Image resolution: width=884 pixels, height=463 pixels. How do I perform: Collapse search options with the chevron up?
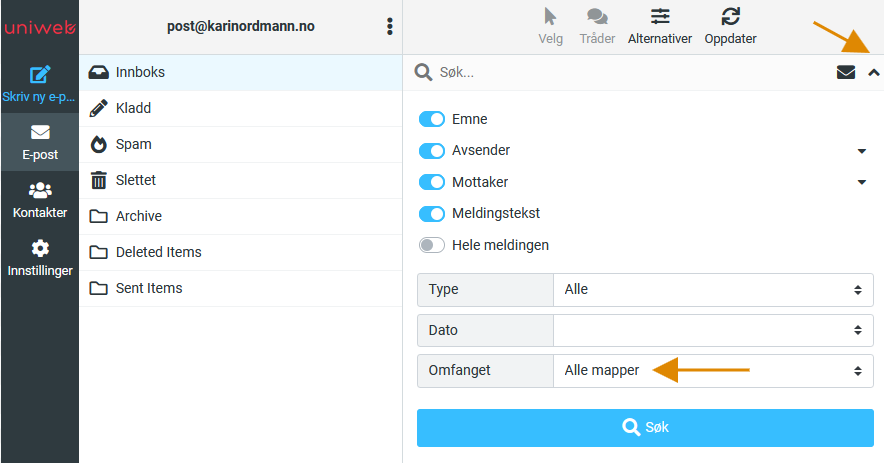pyautogui.click(x=873, y=72)
